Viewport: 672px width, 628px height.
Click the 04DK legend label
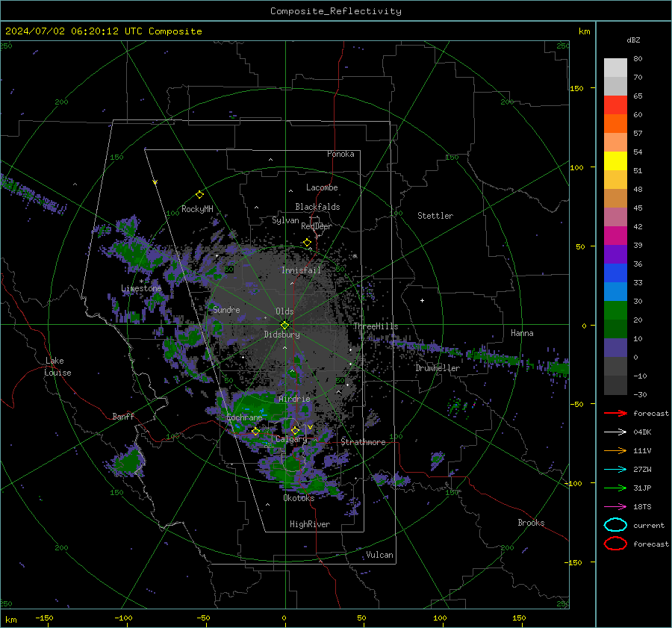tap(642, 432)
